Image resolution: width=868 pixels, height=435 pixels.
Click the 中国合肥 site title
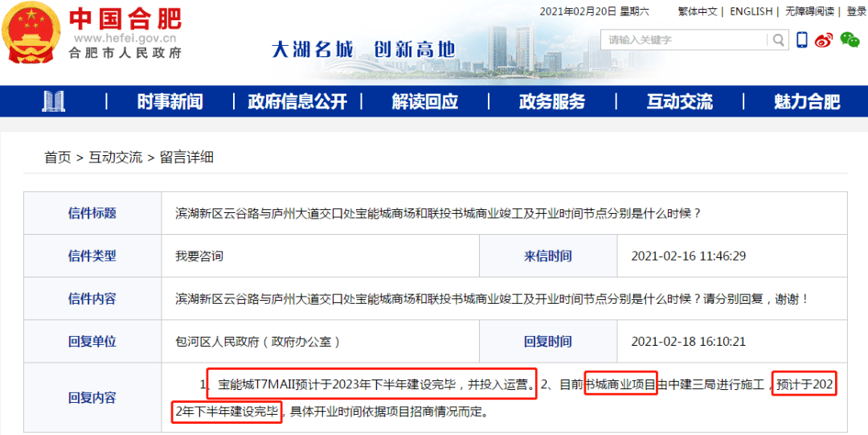click(x=125, y=19)
